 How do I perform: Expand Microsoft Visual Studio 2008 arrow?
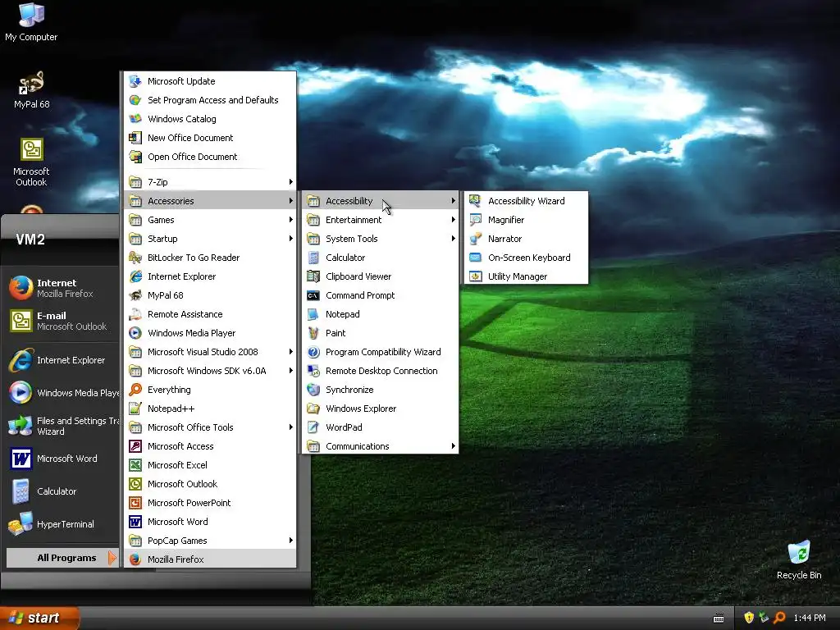point(290,352)
